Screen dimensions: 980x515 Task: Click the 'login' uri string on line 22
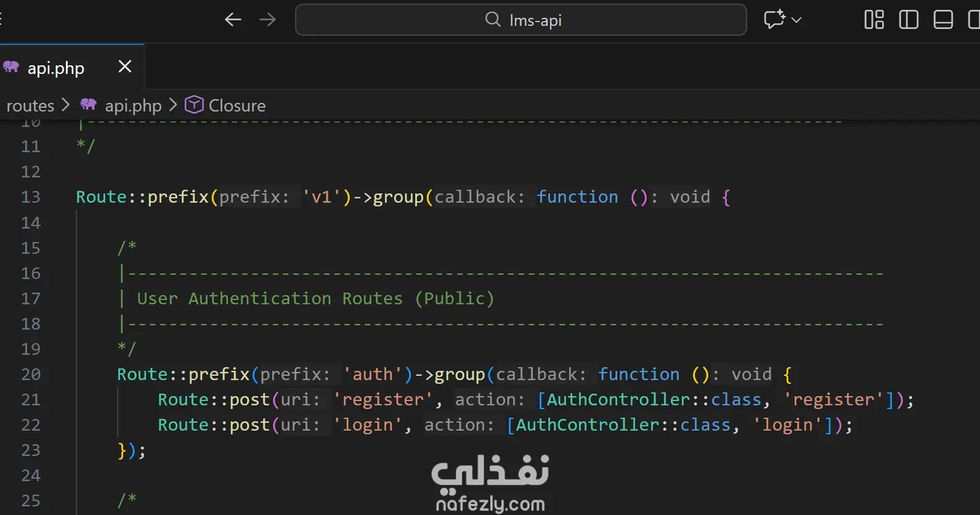click(368, 425)
